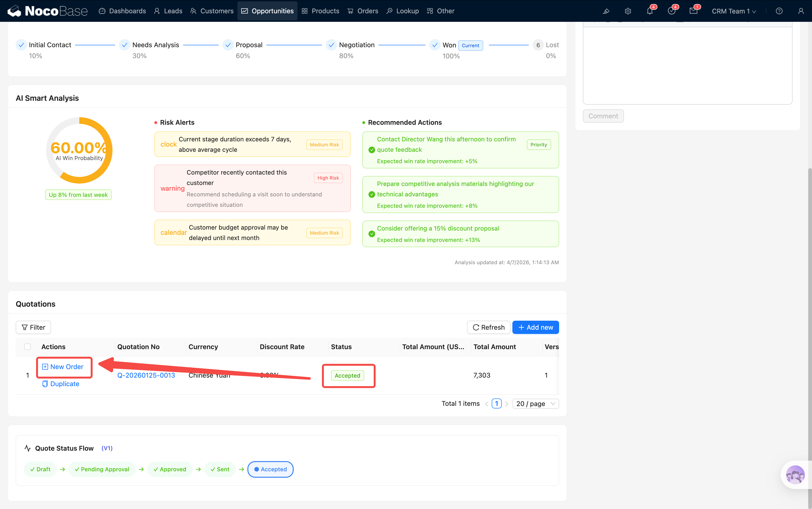The width and height of the screenshot is (812, 509).
Task: Open quotation link Q-20260125-0013
Action: [x=146, y=375]
